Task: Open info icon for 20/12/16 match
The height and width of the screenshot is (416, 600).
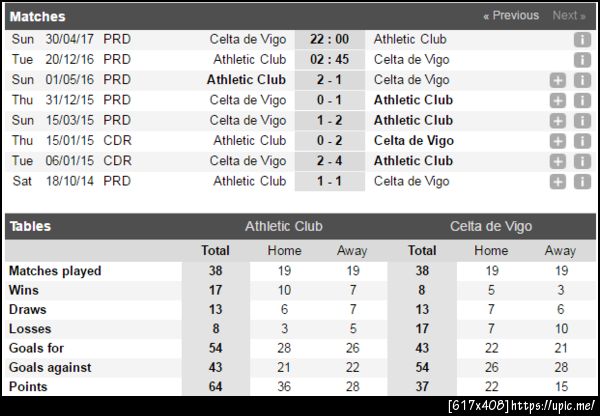Action: [582, 60]
